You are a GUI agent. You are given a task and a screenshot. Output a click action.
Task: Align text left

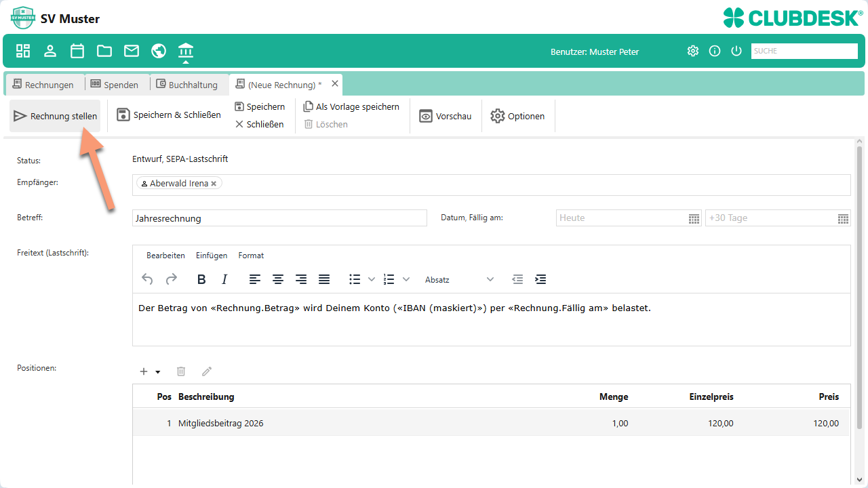255,279
